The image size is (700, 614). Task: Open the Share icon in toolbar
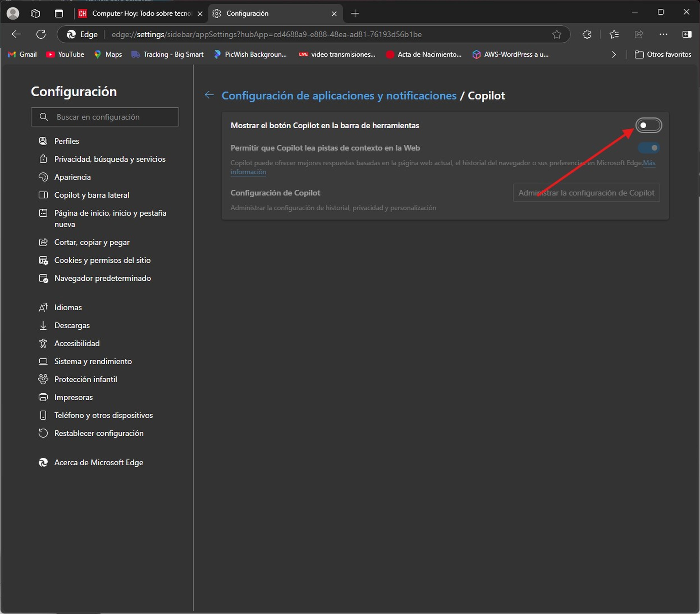pyautogui.click(x=639, y=34)
